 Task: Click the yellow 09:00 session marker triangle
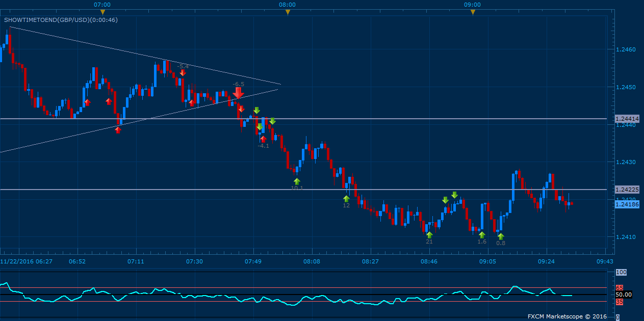473,12
